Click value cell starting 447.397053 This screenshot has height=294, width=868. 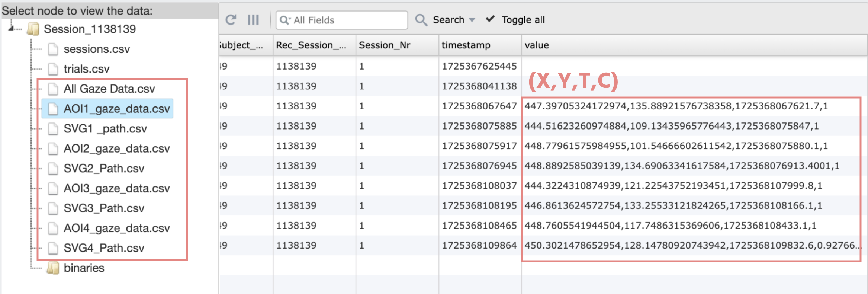[x=694, y=106]
